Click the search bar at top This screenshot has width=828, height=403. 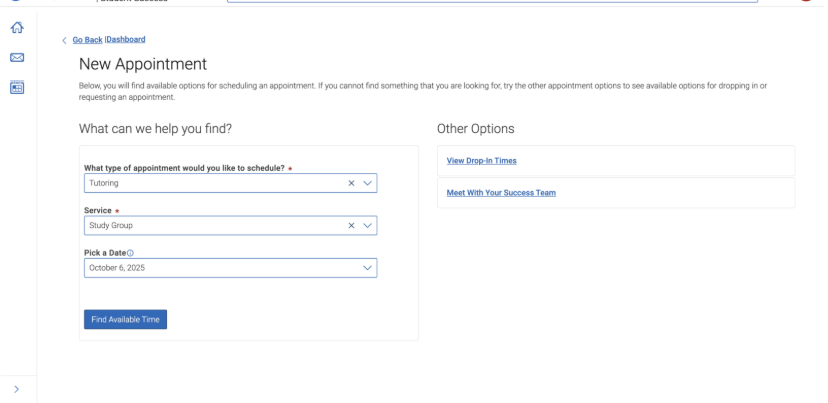(490, 2)
